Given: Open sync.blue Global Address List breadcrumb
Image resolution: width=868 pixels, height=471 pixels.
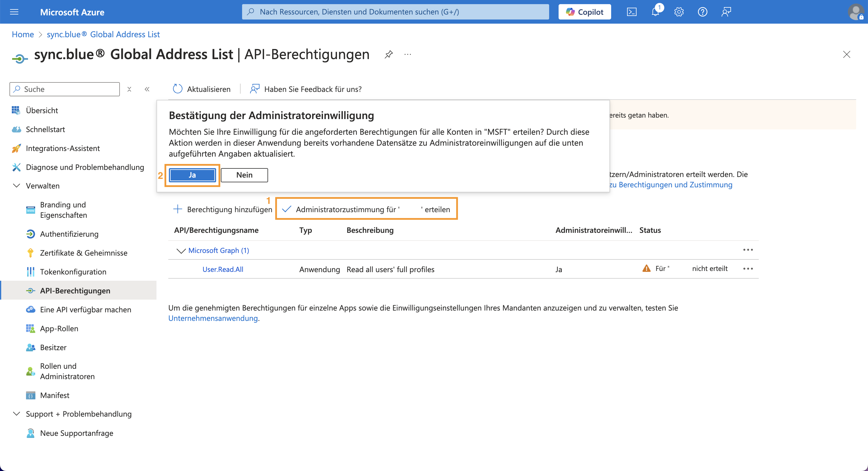Looking at the screenshot, I should pyautogui.click(x=103, y=34).
